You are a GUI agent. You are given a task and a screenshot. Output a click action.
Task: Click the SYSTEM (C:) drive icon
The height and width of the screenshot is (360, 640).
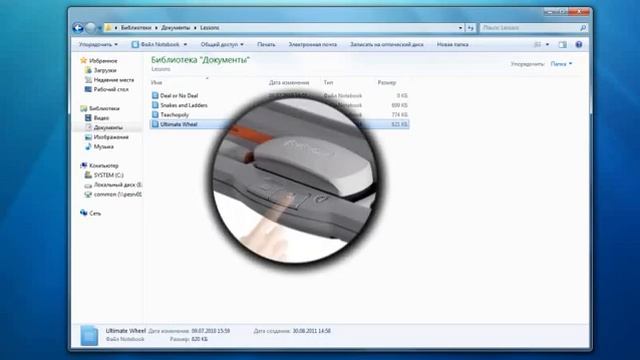88,175
